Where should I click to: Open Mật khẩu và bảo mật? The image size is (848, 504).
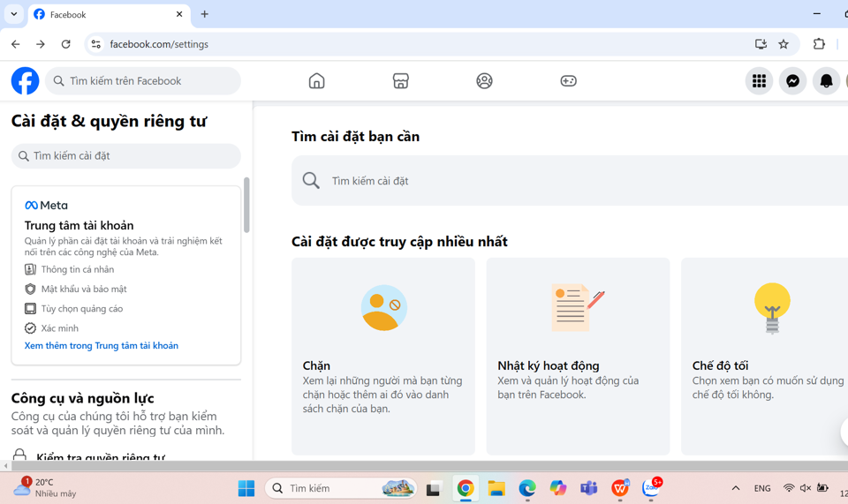click(76, 289)
